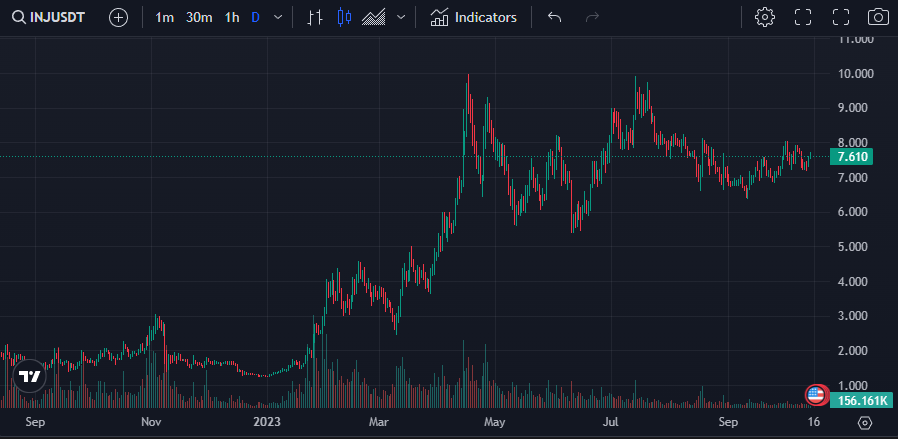Click the 5.000 price axis label

coord(852,247)
